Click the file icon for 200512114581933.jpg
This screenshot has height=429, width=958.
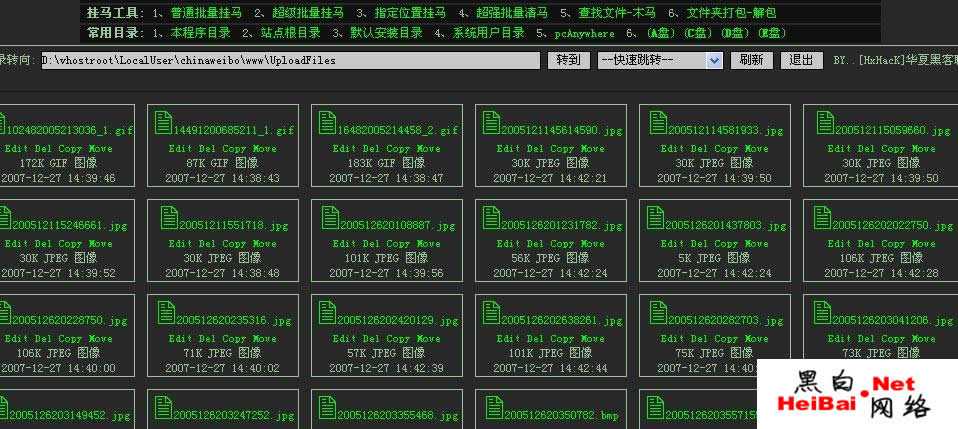click(x=659, y=122)
